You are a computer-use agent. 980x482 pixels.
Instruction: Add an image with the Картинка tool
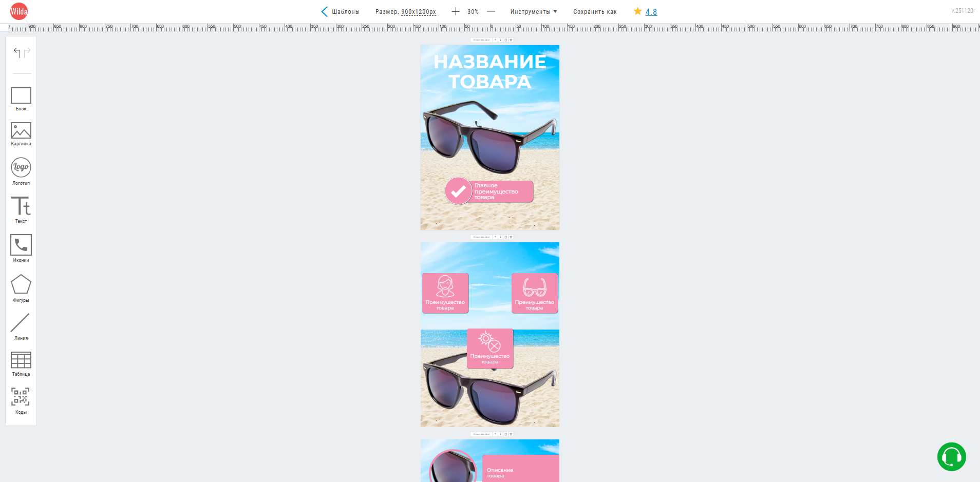pos(21,134)
